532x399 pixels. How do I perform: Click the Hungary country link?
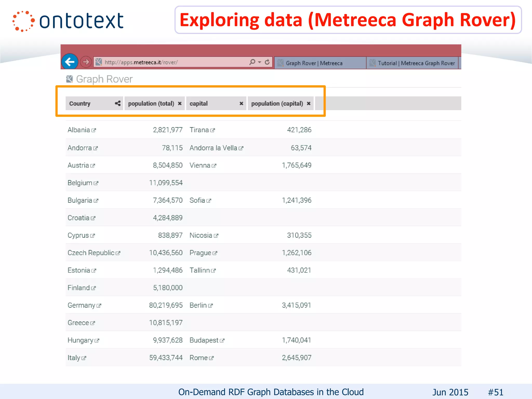pyautogui.click(x=81, y=340)
